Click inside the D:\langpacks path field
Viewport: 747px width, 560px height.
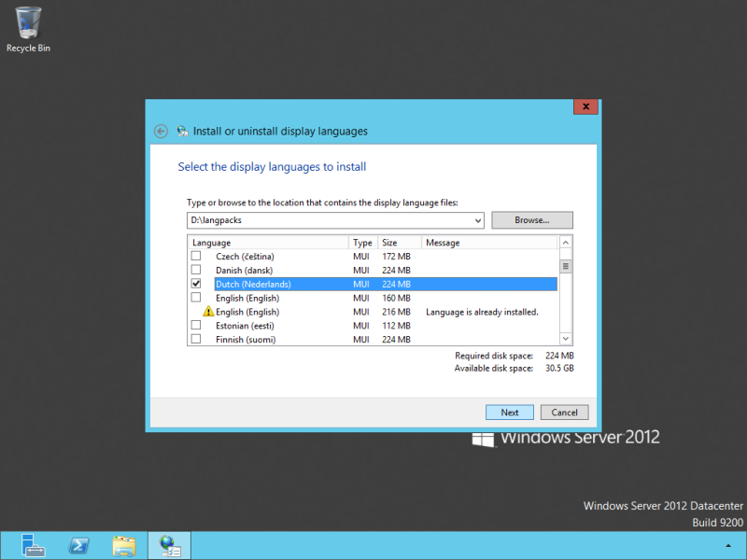tap(330, 220)
